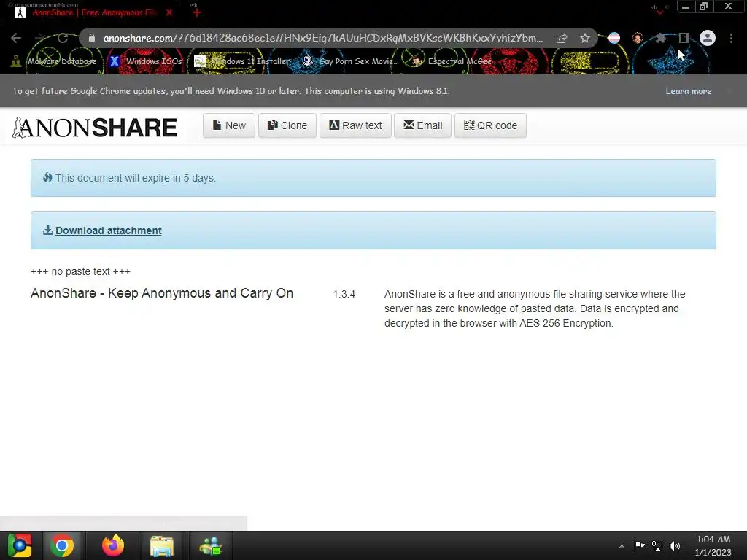Screen dimensions: 747x560
Task: Reload the current page
Action: (63, 38)
